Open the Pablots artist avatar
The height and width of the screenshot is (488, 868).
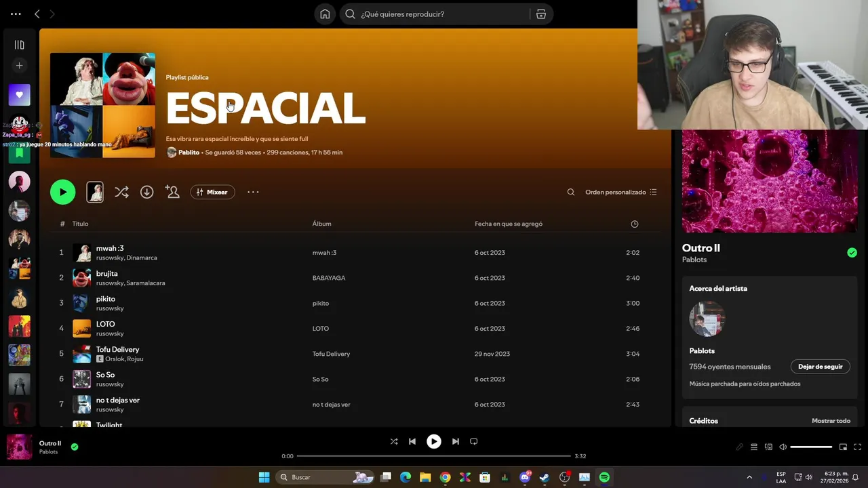click(x=707, y=319)
